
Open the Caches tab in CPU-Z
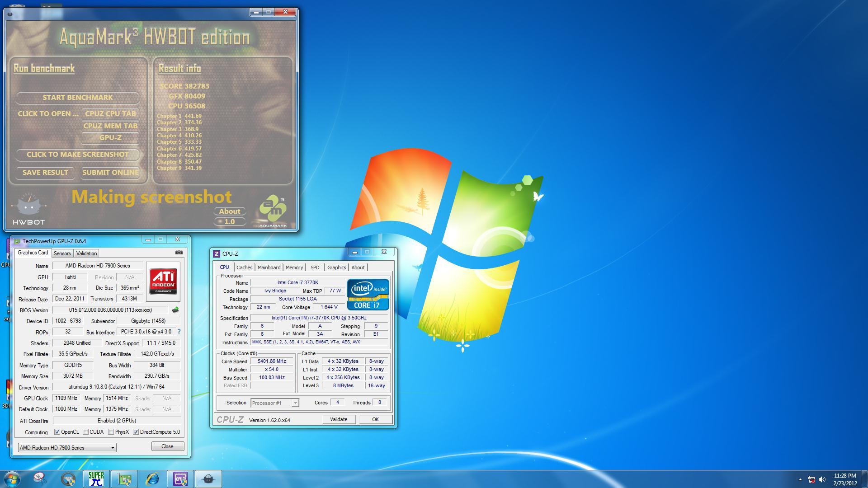tap(245, 267)
